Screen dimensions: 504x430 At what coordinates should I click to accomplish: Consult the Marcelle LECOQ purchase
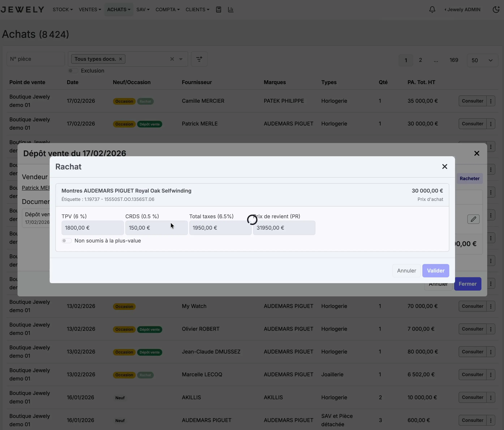[x=472, y=374]
